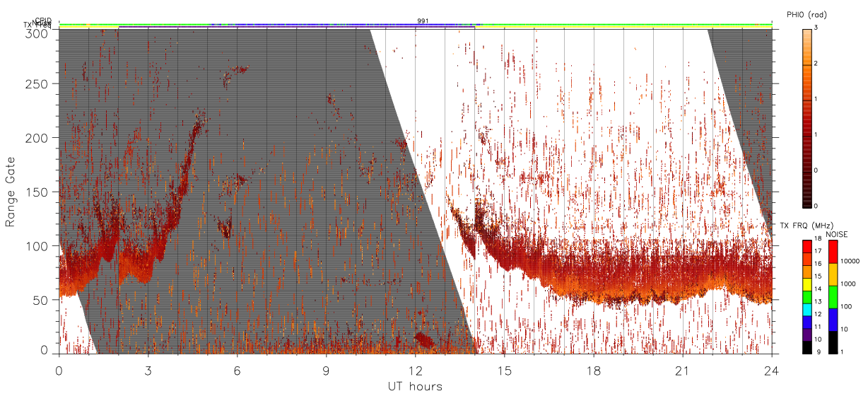The image size is (868, 401).
Task: Select the green swatch in NOISE legend
Action: pyautogui.click(x=833, y=297)
